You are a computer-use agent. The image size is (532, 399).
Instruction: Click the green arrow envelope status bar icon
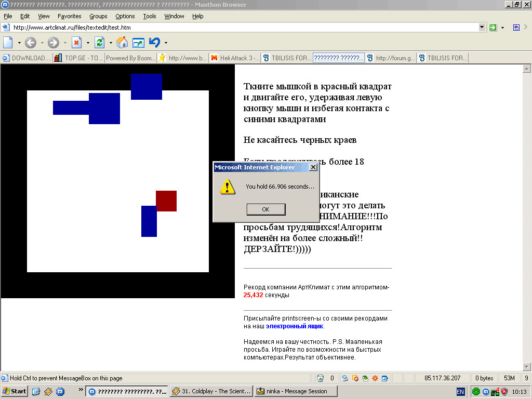(x=365, y=378)
